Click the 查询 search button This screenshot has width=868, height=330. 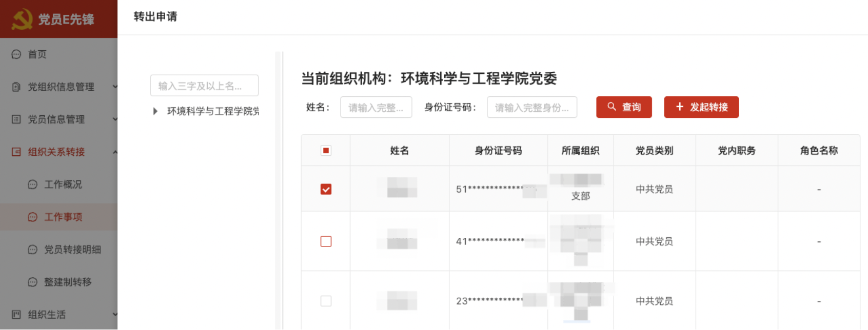pyautogui.click(x=624, y=107)
